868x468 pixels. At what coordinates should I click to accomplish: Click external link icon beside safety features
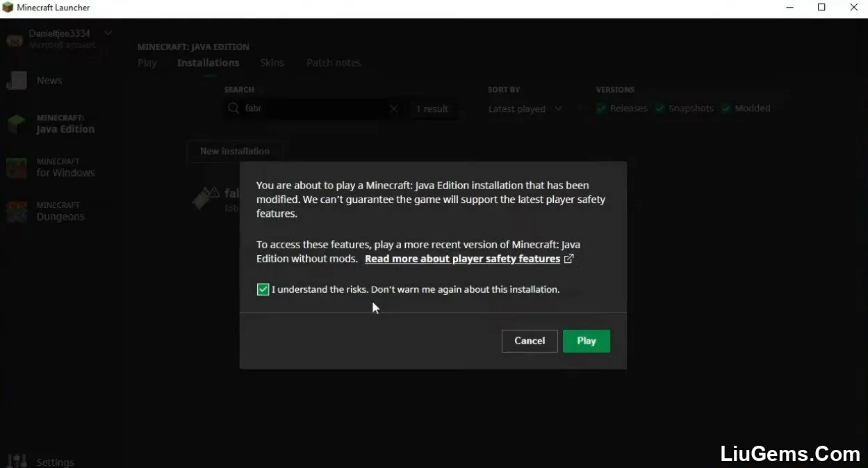click(568, 259)
